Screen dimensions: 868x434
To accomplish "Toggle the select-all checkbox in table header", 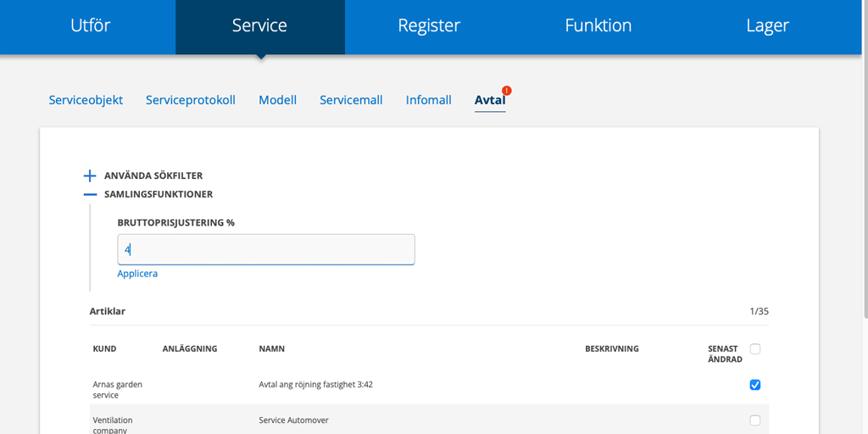I will tap(755, 348).
